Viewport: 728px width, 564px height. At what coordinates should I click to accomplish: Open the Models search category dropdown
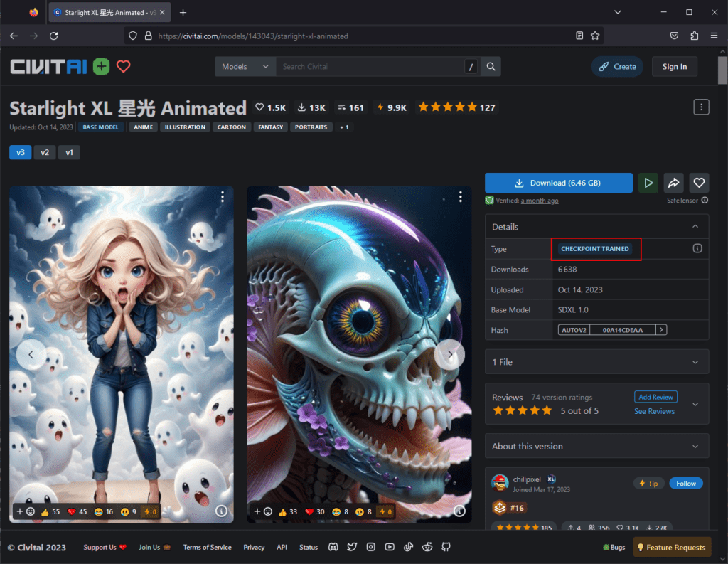coord(245,67)
